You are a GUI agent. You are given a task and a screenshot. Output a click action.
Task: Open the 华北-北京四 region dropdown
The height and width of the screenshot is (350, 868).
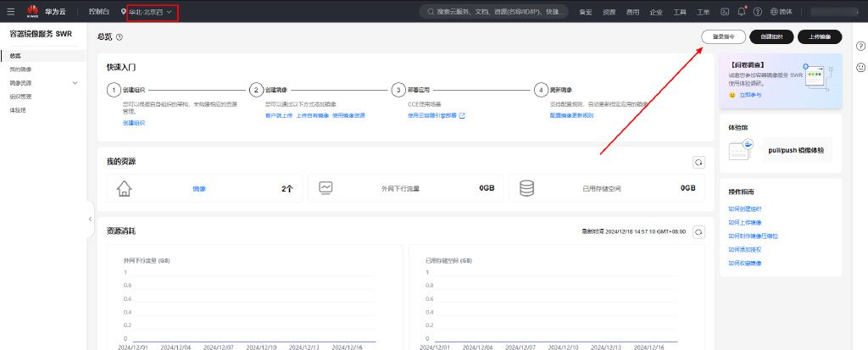(x=151, y=12)
